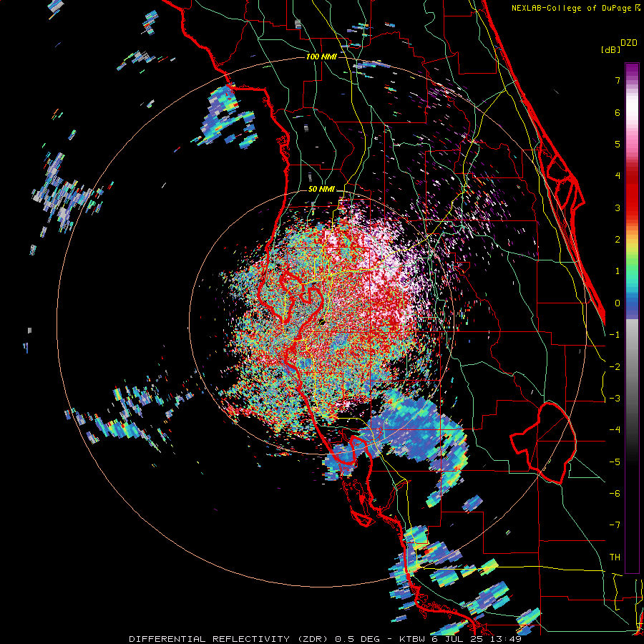Click the 6 value on the dB scale
This screenshot has height=644, width=644.
pos(618,112)
